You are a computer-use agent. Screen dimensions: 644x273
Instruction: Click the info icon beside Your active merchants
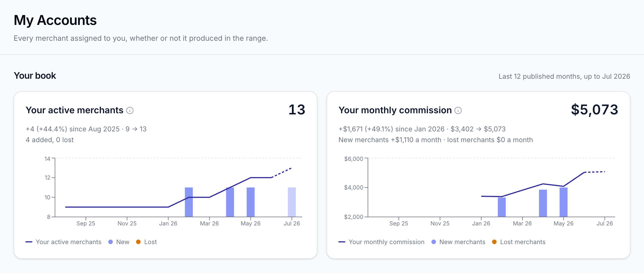130,110
